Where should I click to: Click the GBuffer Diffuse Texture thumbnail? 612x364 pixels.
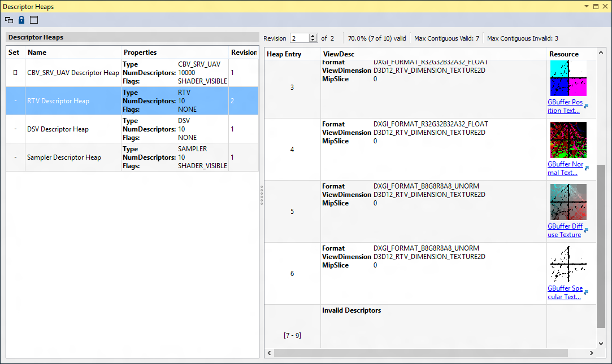click(x=568, y=202)
